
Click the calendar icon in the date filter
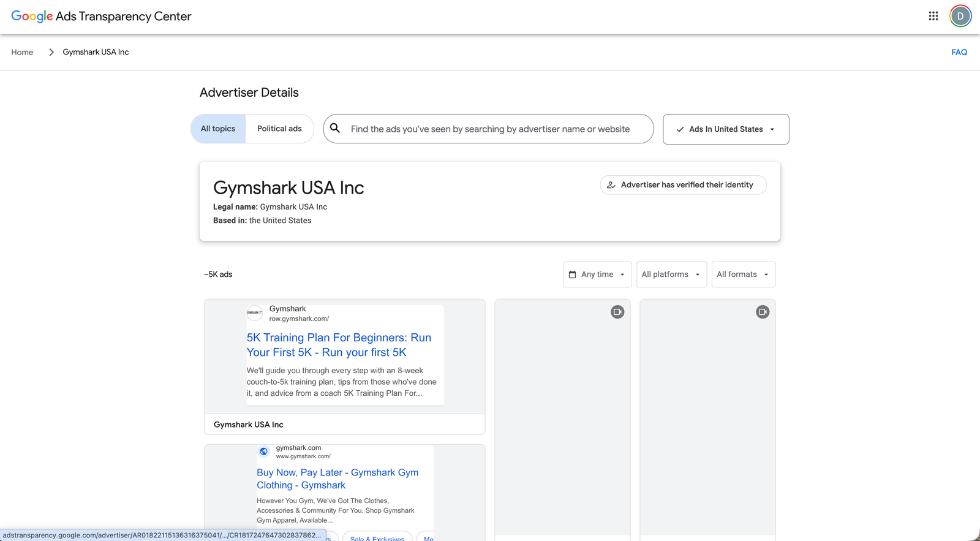point(572,274)
